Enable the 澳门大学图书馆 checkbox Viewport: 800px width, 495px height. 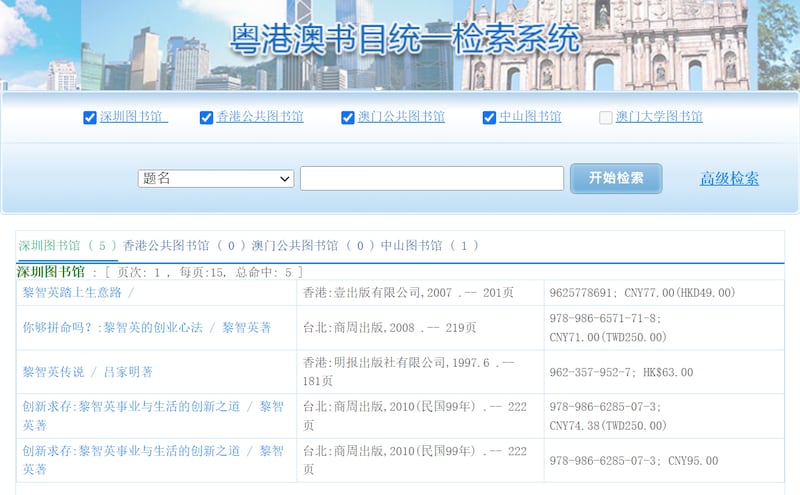click(606, 118)
